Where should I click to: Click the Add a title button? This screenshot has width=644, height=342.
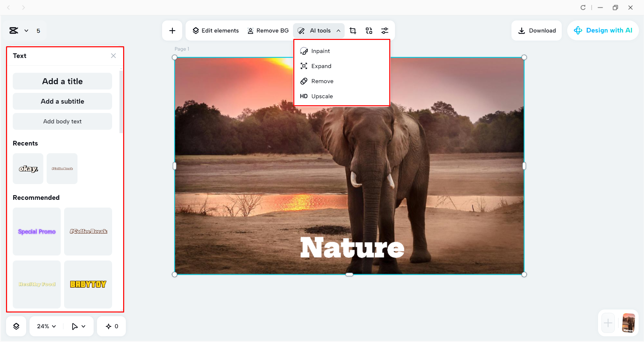pos(62,81)
